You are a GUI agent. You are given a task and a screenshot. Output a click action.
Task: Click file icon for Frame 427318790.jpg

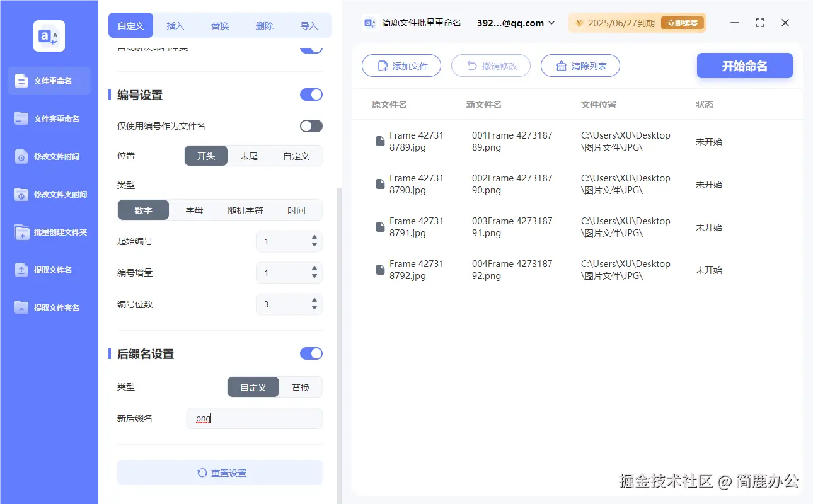click(380, 184)
